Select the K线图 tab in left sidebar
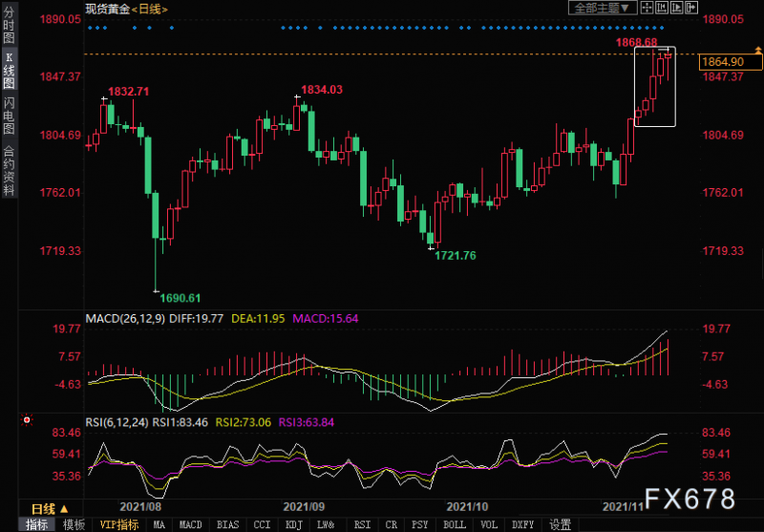This screenshot has height=532, width=764. click(x=9, y=72)
